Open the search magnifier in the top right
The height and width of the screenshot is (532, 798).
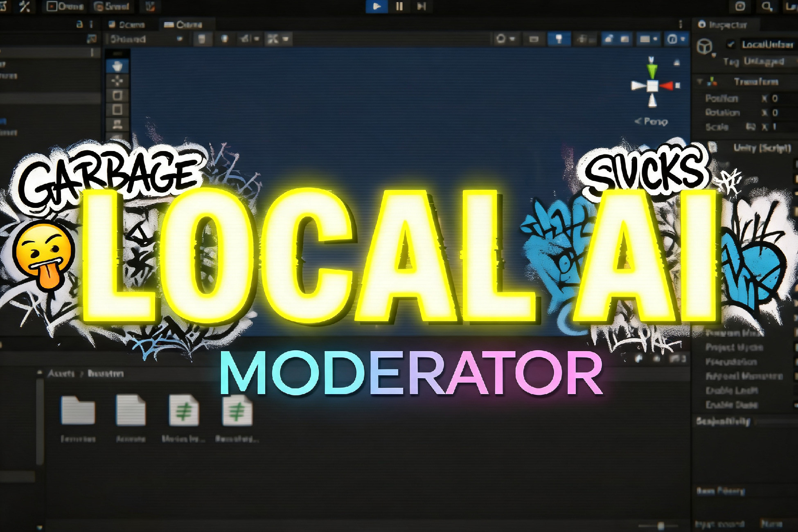pos(766,7)
